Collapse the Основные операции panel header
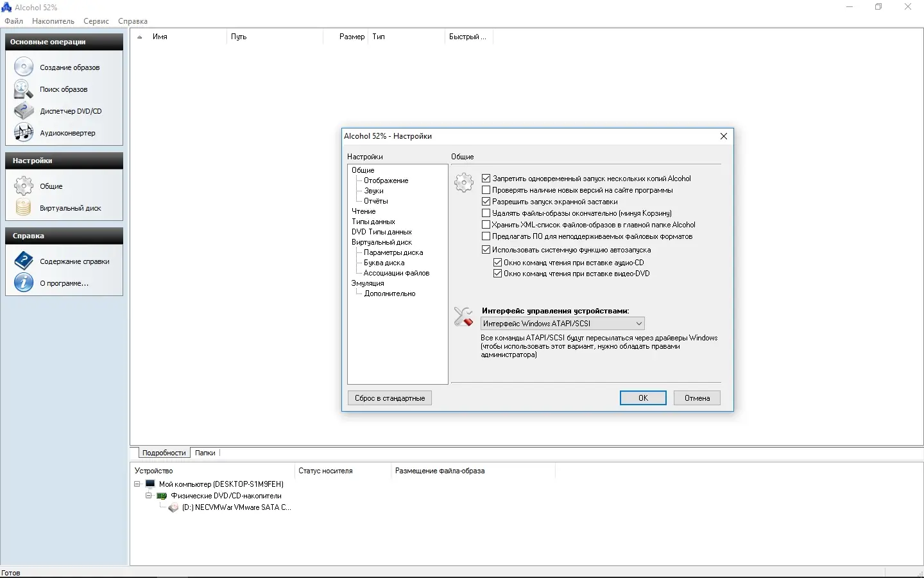 coord(64,42)
